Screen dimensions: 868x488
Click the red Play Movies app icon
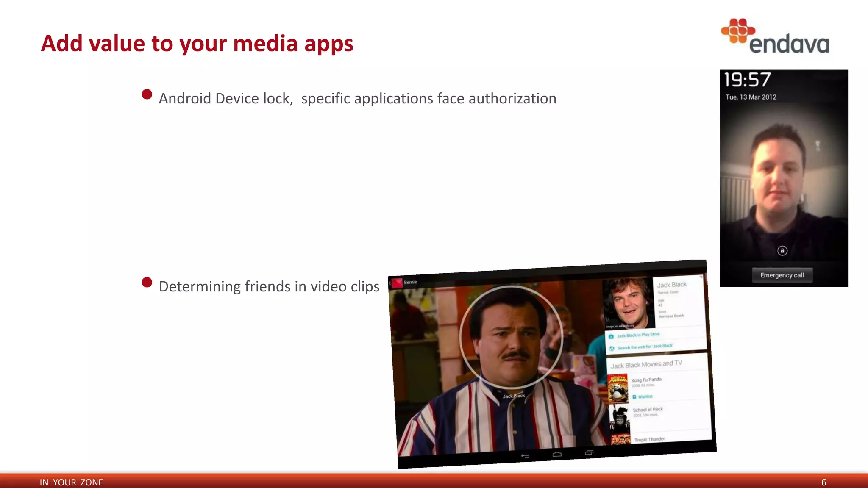[397, 283]
